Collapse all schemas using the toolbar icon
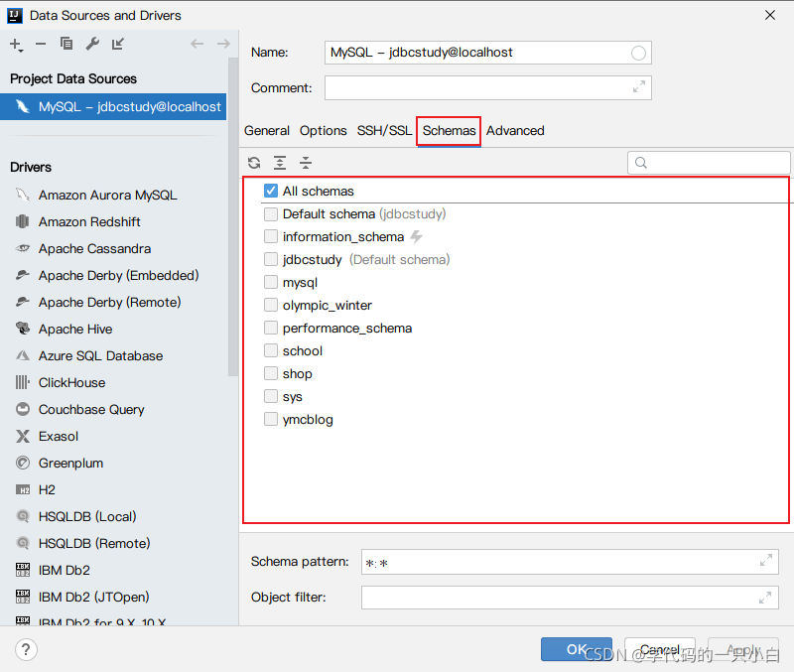Image resolution: width=794 pixels, height=672 pixels. tap(304, 162)
